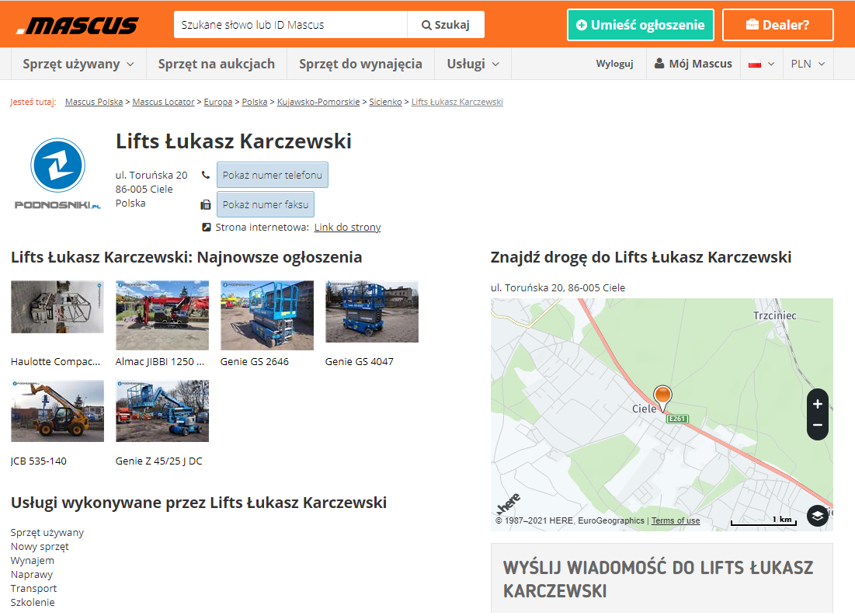
Task: Click the Sprzęt używany service entry
Action: [47, 533]
